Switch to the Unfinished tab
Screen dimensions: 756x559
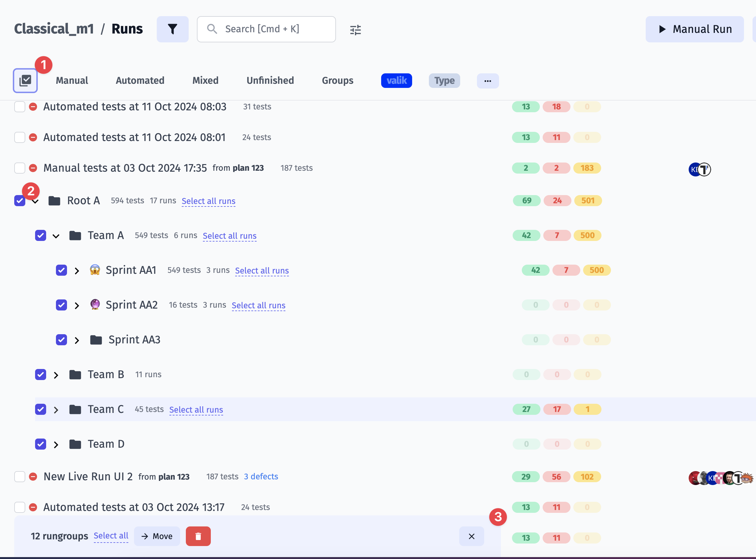(x=271, y=80)
